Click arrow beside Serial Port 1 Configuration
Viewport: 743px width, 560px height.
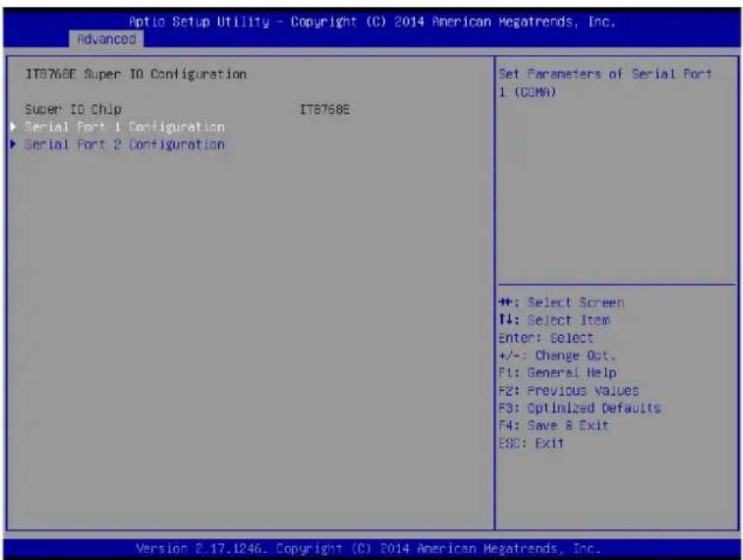[13, 127]
